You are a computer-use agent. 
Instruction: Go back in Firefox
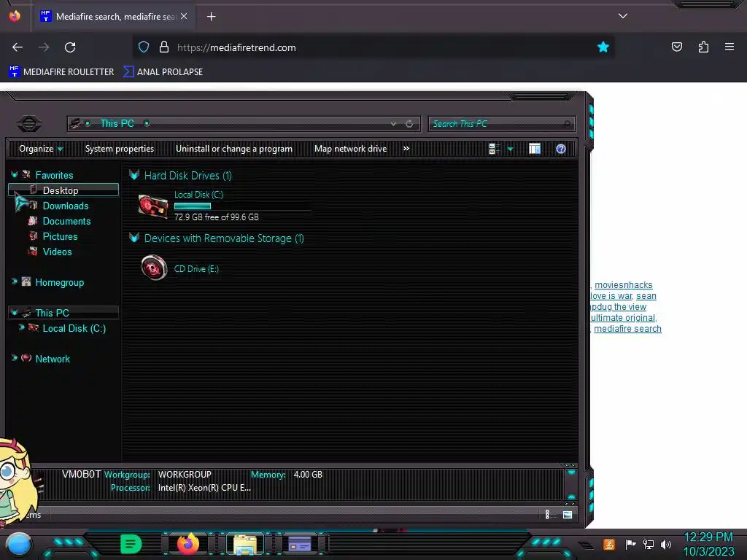(x=18, y=47)
